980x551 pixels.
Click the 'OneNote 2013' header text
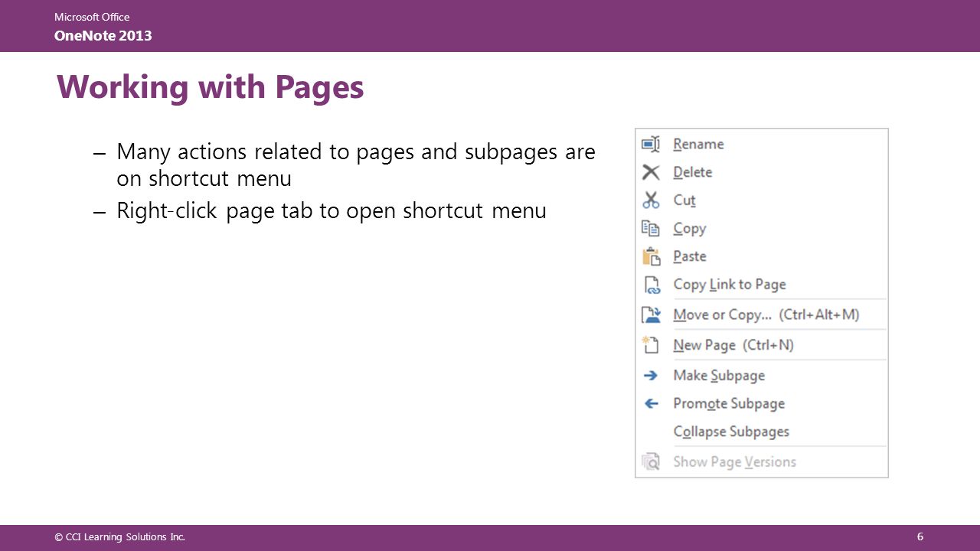coord(103,35)
